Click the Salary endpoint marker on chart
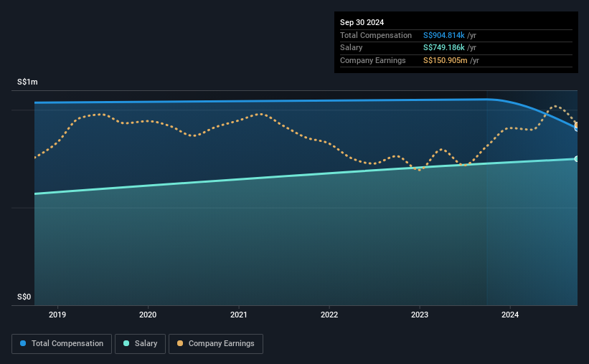 [577, 159]
